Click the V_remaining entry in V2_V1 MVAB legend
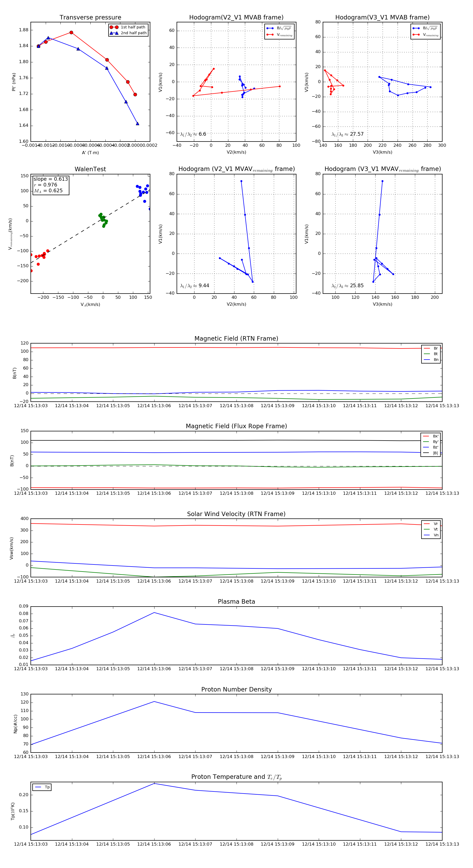 tap(279, 35)
